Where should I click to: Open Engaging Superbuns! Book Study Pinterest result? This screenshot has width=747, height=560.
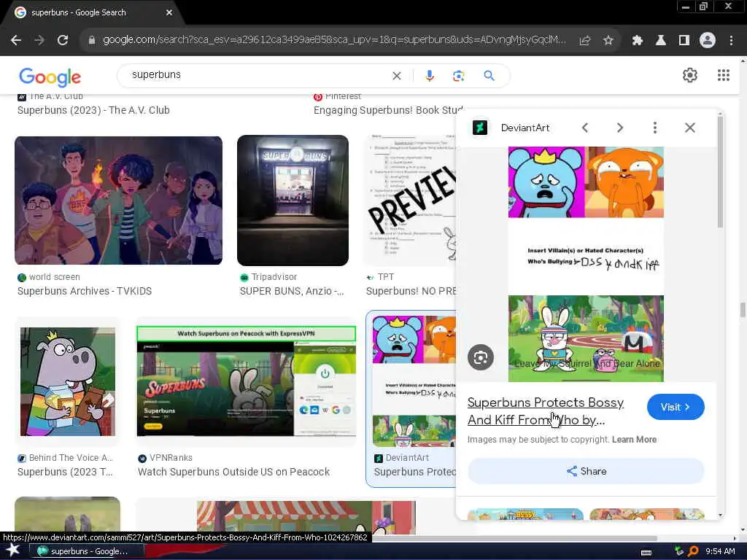click(388, 110)
